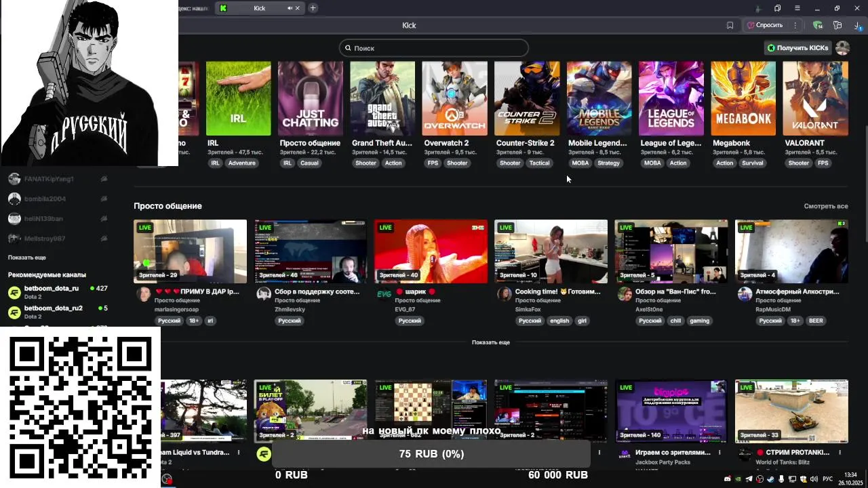The width and height of the screenshot is (868, 488).
Task: Open the browser hamburger menu
Action: [x=797, y=8]
